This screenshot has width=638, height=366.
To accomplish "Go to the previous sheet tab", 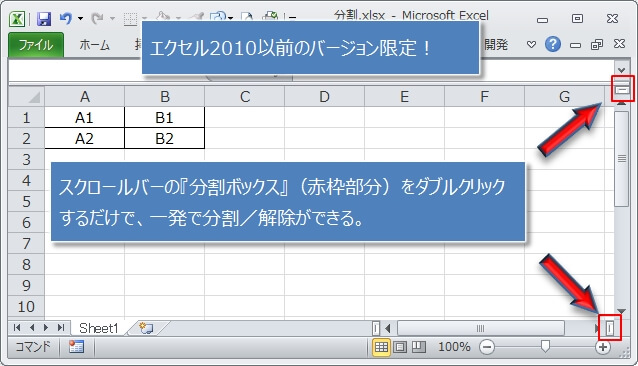I will [x=32, y=327].
